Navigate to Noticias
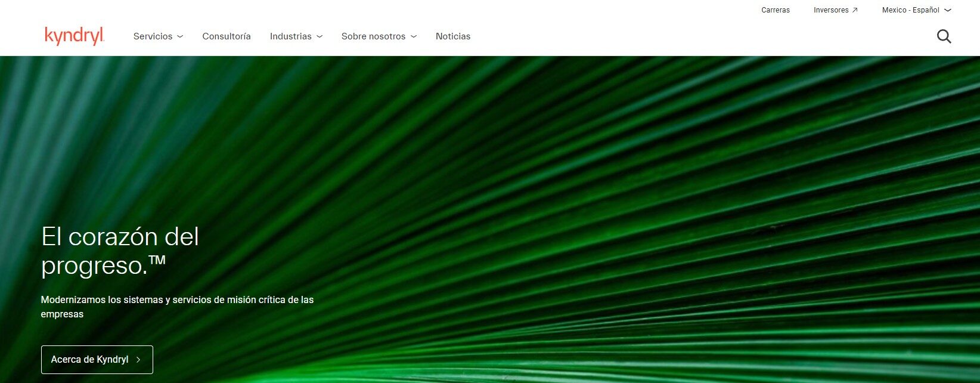This screenshot has width=980, height=383. [x=453, y=36]
